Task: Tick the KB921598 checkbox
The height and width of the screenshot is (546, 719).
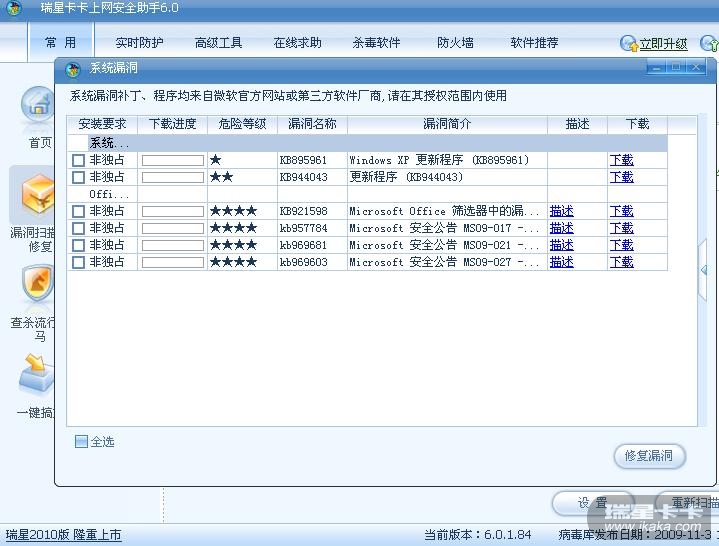Action: [78, 211]
